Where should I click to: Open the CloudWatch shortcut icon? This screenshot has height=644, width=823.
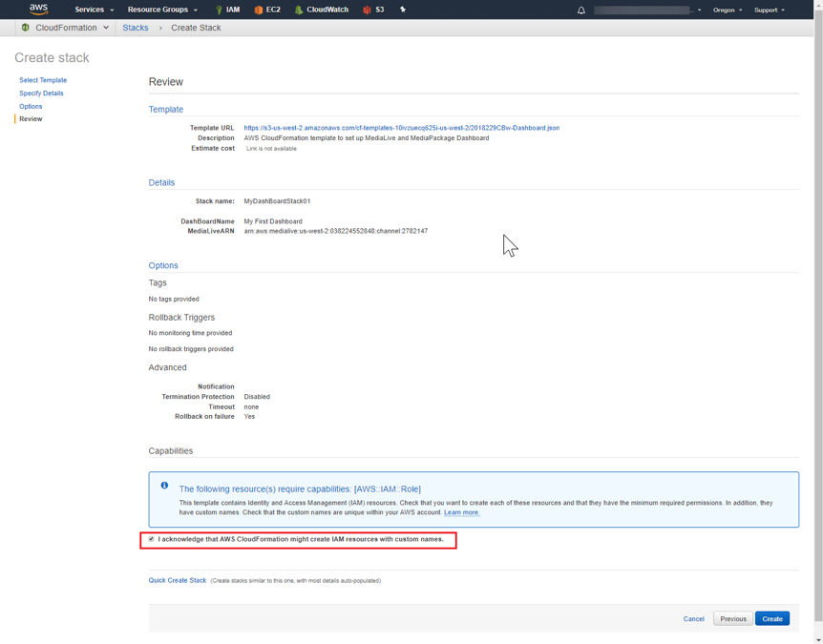pos(299,10)
